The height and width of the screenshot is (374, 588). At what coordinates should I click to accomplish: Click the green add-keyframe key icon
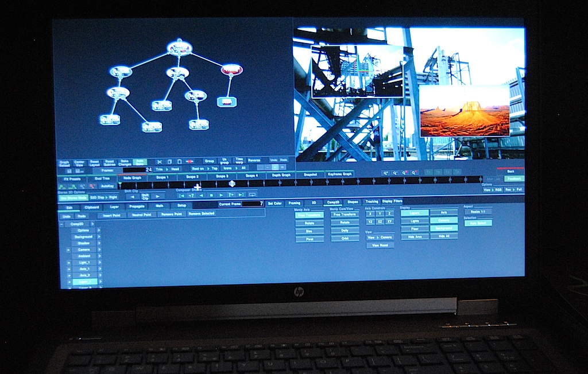click(x=63, y=186)
